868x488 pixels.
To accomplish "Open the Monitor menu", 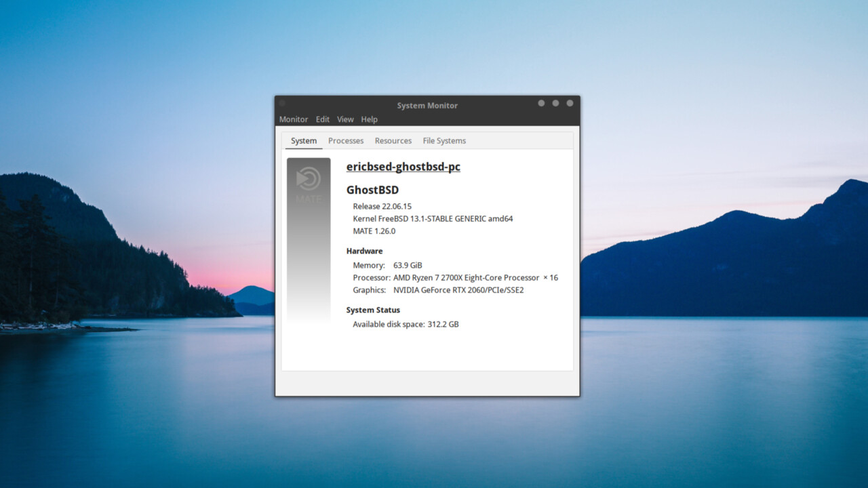I will tap(294, 119).
